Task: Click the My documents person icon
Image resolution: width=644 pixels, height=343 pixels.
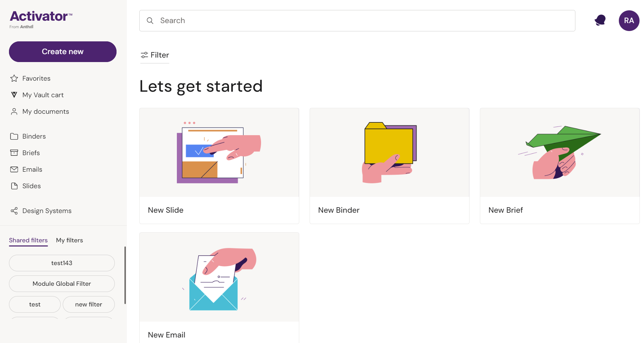Action: pyautogui.click(x=14, y=111)
